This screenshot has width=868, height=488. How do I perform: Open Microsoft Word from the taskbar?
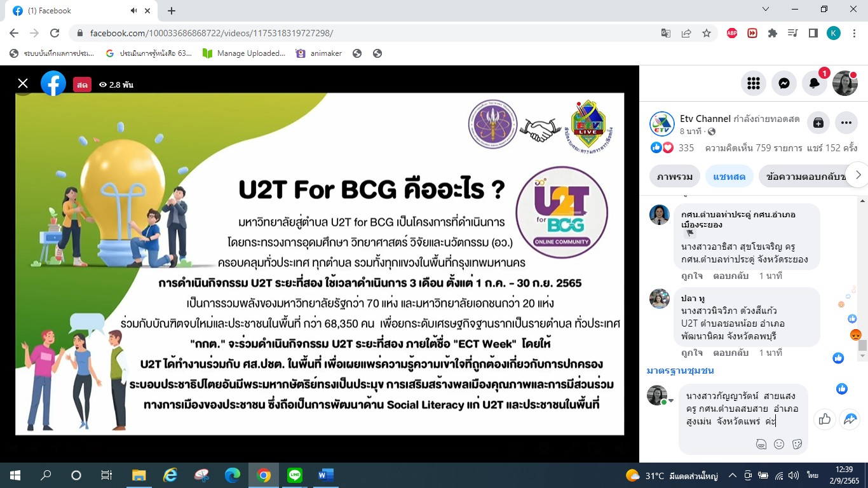[325, 475]
